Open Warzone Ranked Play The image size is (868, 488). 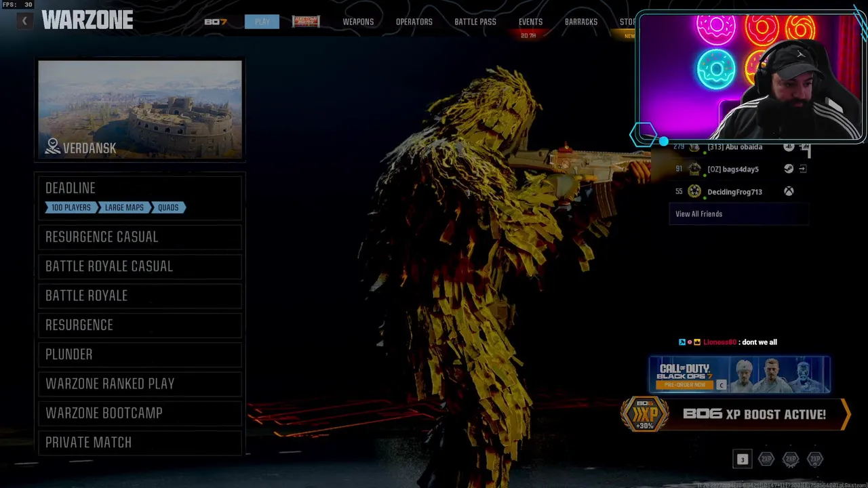tap(140, 384)
